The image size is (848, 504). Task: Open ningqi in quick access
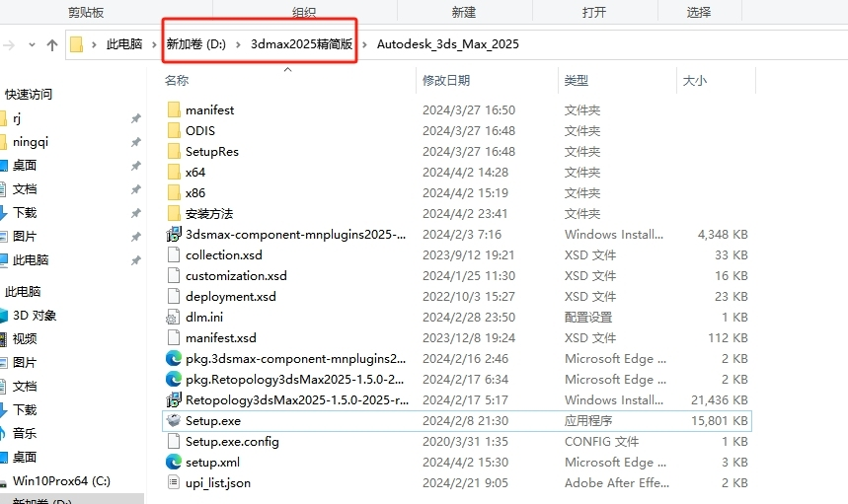(31, 142)
